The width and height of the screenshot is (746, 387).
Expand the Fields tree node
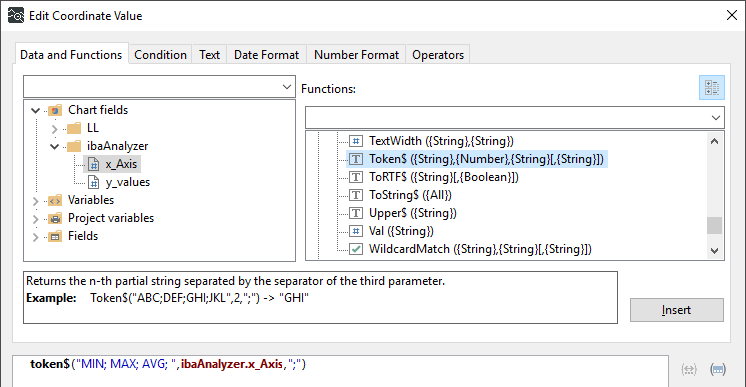click(35, 237)
